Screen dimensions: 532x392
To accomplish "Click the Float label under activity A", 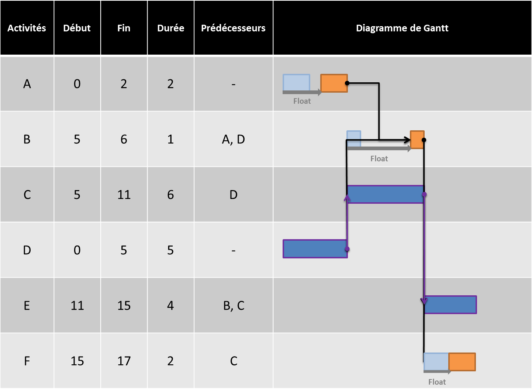I will click(x=302, y=101).
